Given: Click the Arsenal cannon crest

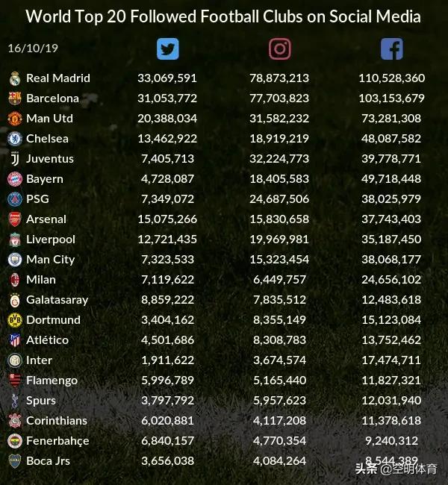Looking at the screenshot, I should coord(15,219).
